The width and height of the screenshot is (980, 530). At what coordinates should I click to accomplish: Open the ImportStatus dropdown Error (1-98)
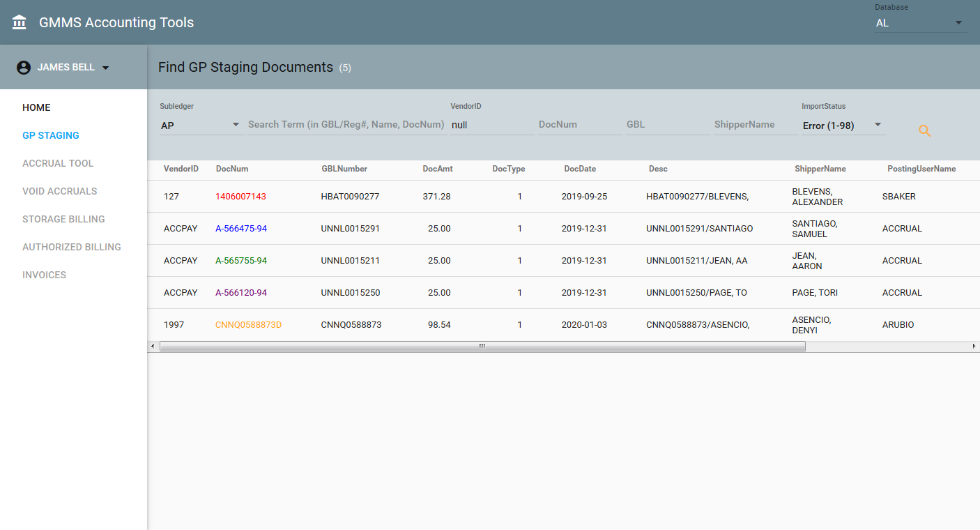click(x=843, y=126)
